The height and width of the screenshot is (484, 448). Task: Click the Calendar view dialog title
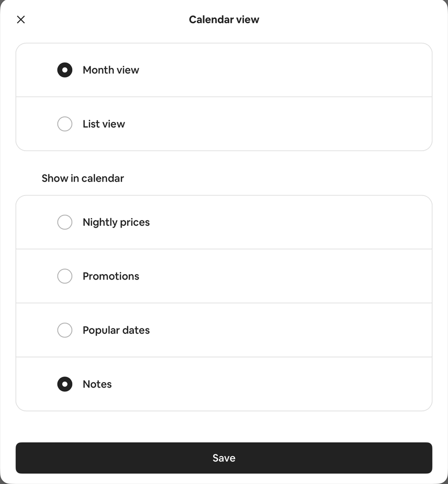[x=224, y=19]
